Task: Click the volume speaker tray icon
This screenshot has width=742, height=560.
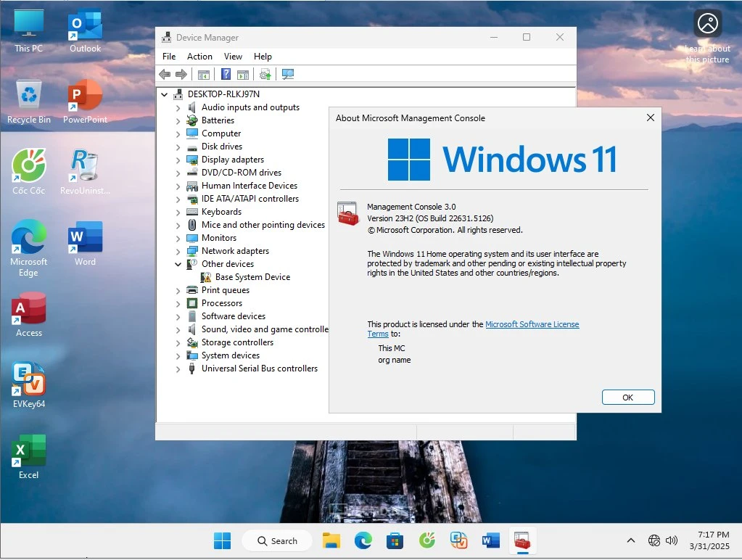Action: pyautogui.click(x=672, y=540)
